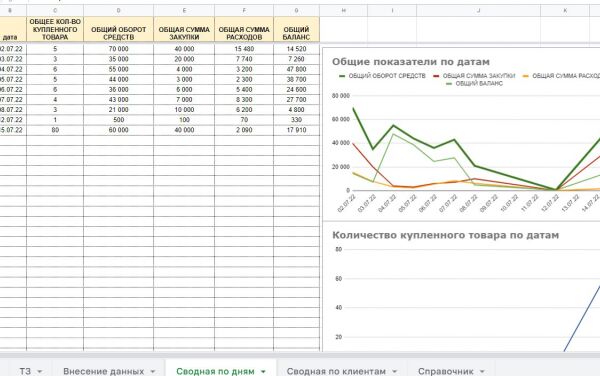Image resolution: width=600 pixels, height=376 pixels.
Task: Select cell with value 330
Action: tap(297, 120)
